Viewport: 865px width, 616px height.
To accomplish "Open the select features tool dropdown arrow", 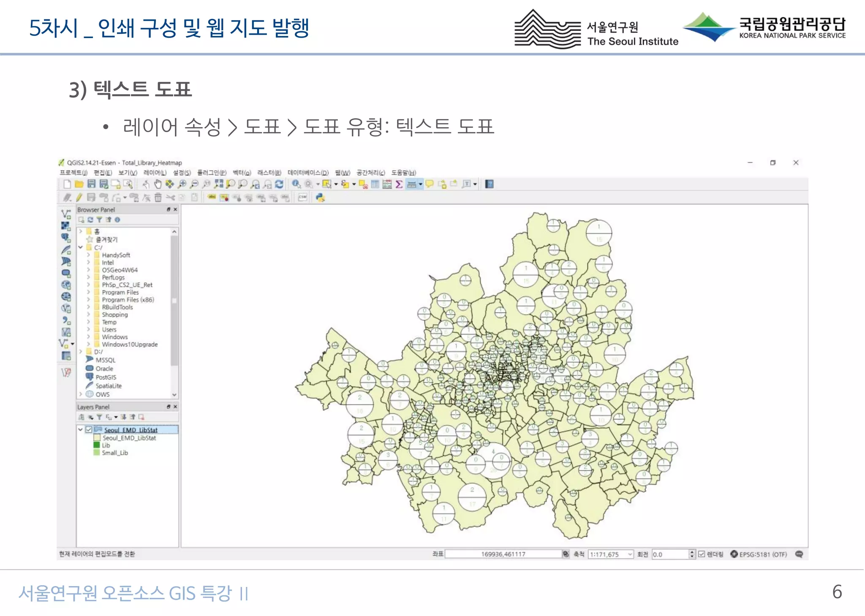I will 336,184.
